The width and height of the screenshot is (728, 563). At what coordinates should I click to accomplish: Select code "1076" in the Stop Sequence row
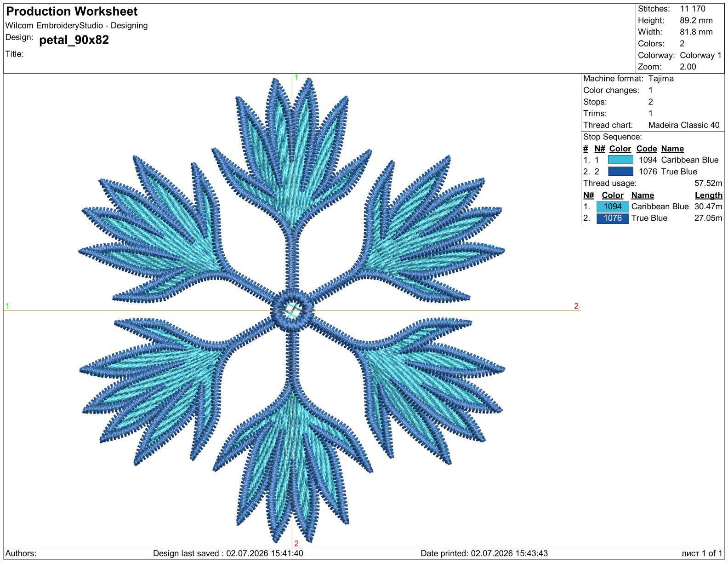[x=648, y=172]
